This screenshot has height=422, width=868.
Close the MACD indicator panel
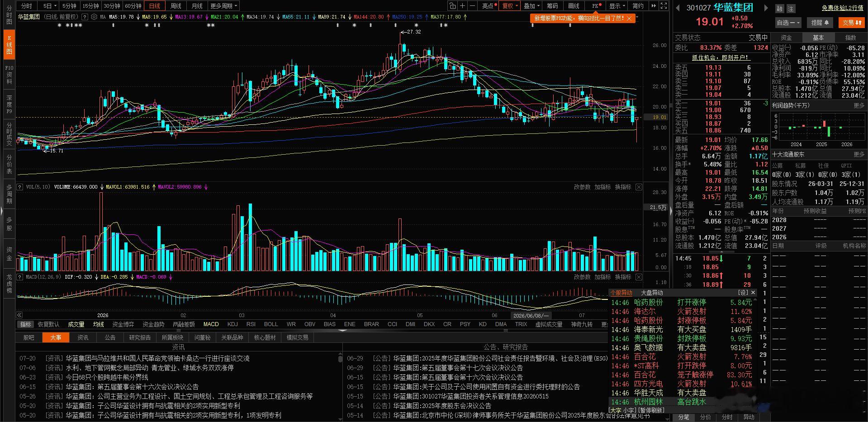pos(639,277)
